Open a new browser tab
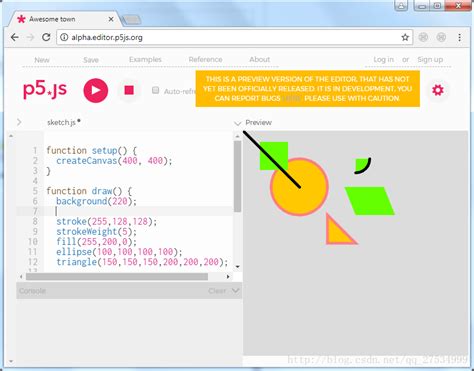 point(131,20)
